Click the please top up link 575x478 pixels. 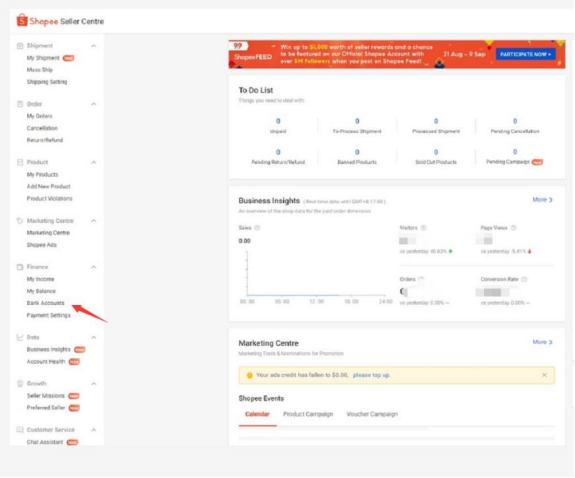click(371, 375)
